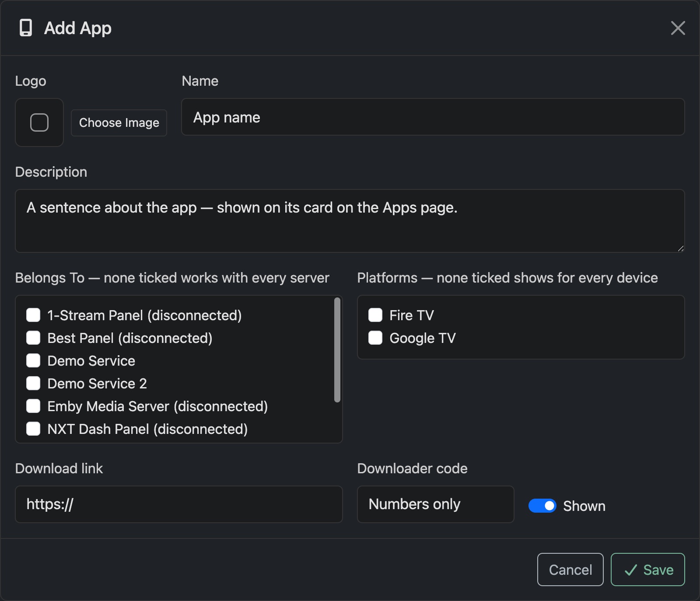700x601 pixels.
Task: Focus the Download link field
Action: [x=179, y=504]
